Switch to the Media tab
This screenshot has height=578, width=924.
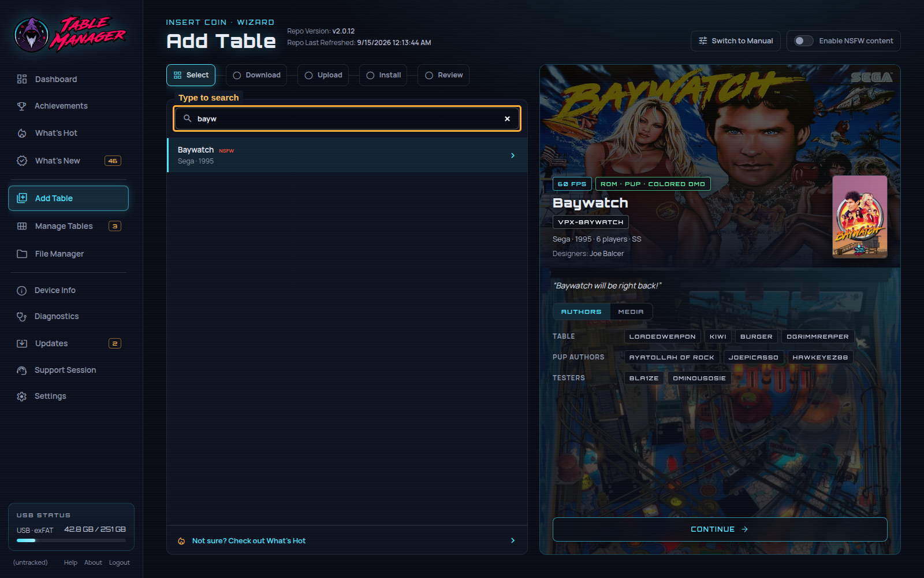(x=631, y=312)
